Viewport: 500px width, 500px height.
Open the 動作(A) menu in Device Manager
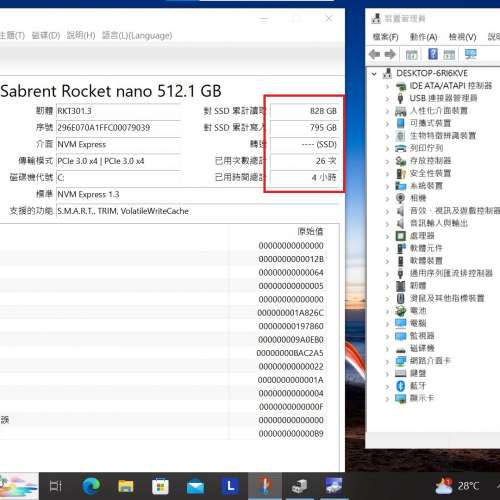tap(423, 37)
